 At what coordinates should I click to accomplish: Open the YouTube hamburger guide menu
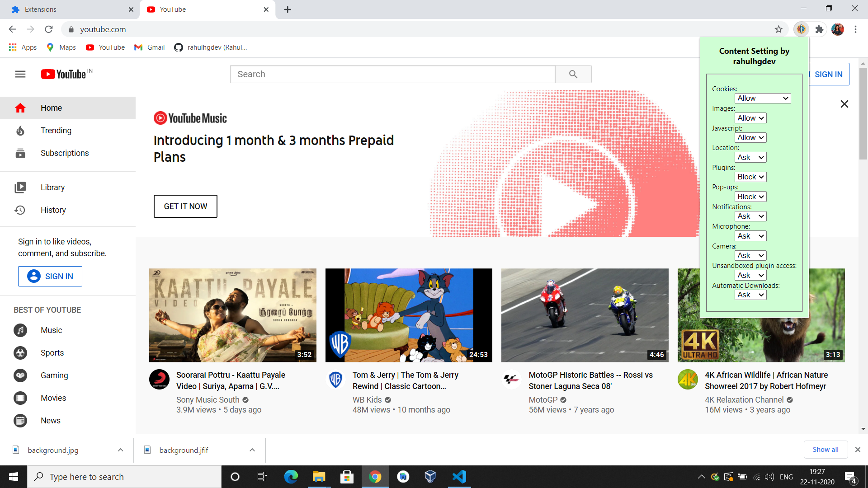click(20, 74)
